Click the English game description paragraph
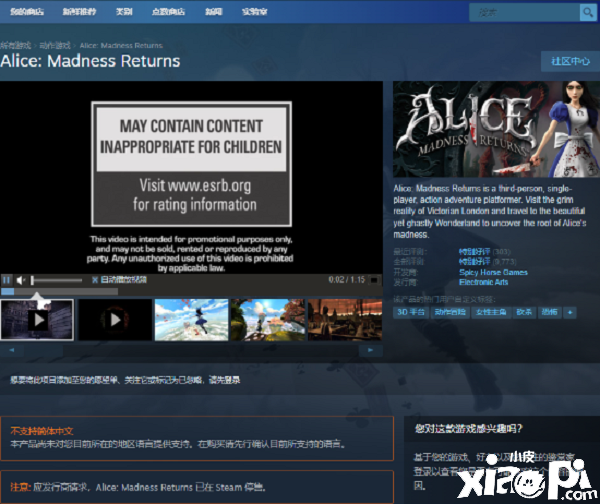The height and width of the screenshot is (504, 600). [490, 211]
